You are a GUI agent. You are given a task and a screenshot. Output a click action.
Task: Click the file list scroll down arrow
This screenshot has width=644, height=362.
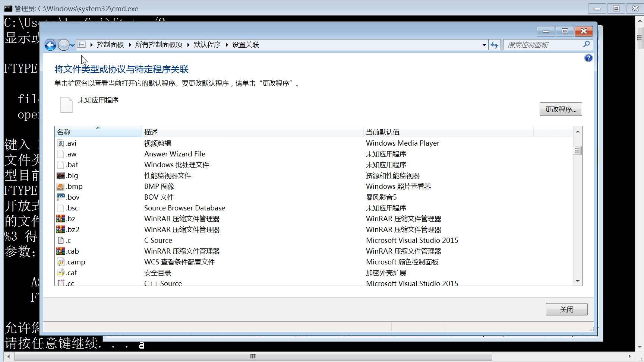click(578, 281)
